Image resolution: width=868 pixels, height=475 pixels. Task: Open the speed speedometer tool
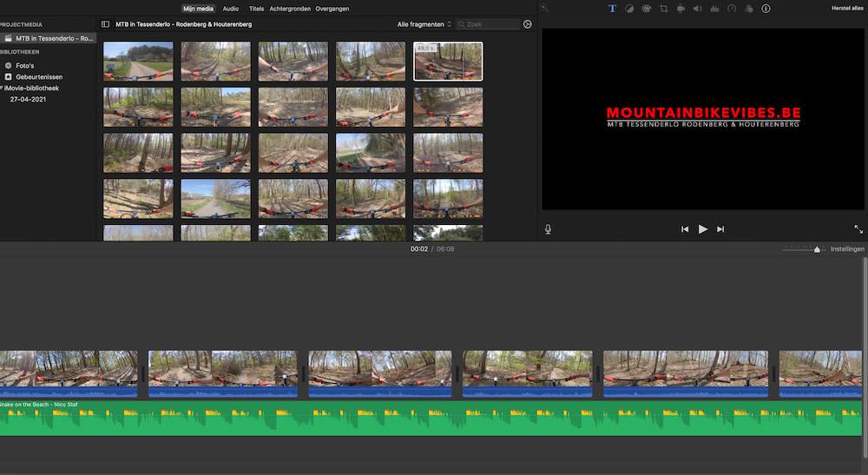click(732, 9)
